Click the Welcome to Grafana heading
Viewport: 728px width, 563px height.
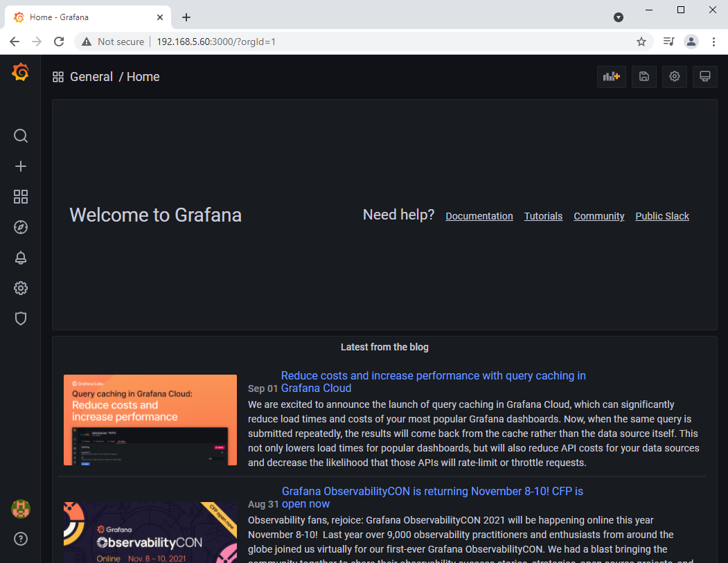click(156, 215)
